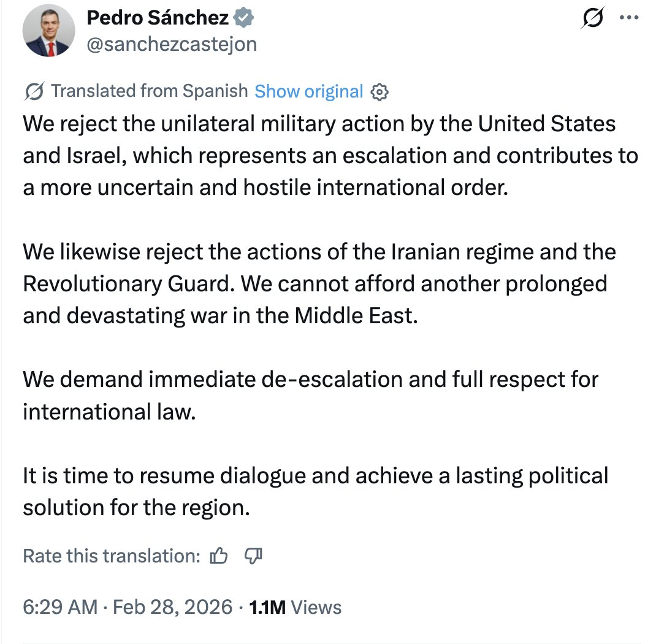The image size is (656, 644).
Task: Click the Rate this translation label
Action: tap(112, 556)
